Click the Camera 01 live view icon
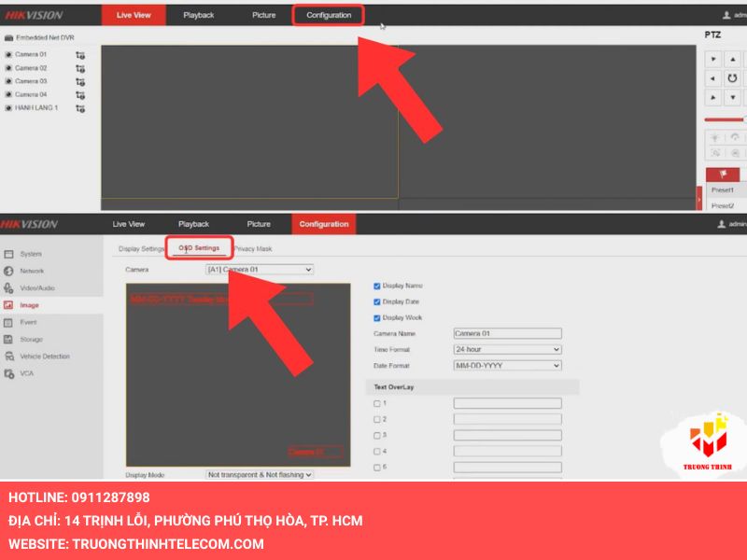The height and width of the screenshot is (560, 747). tap(8, 55)
